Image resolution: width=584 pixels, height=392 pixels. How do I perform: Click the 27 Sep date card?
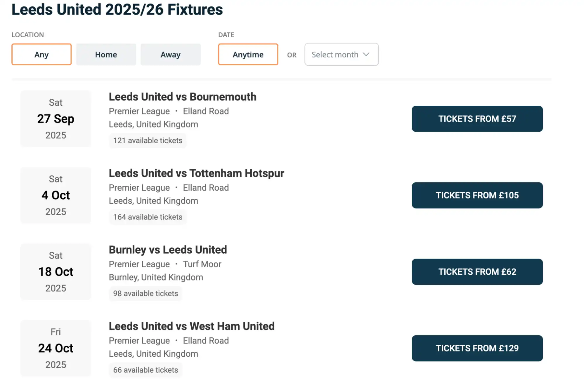[56, 119]
